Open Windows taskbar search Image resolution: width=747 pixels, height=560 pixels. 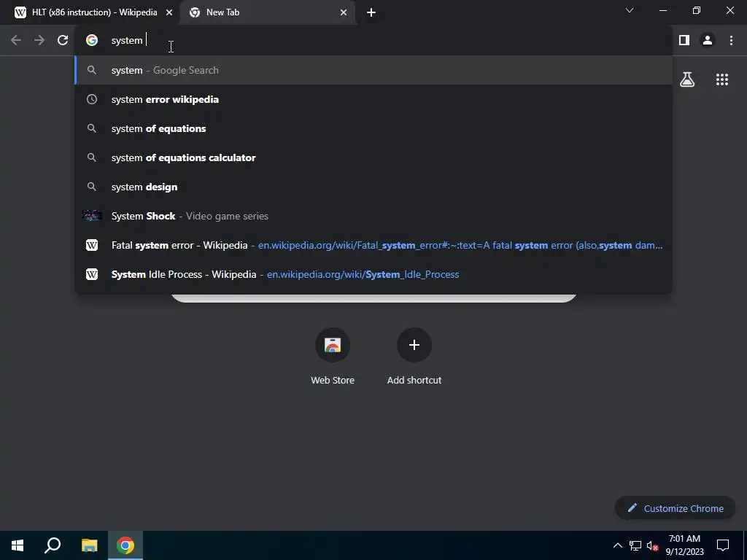click(53, 545)
